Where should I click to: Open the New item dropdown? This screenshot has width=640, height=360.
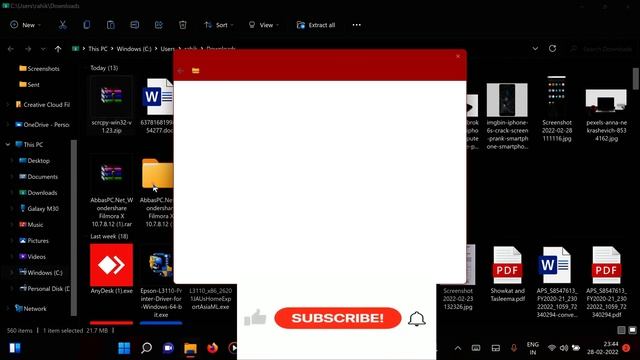pyautogui.click(x=25, y=25)
